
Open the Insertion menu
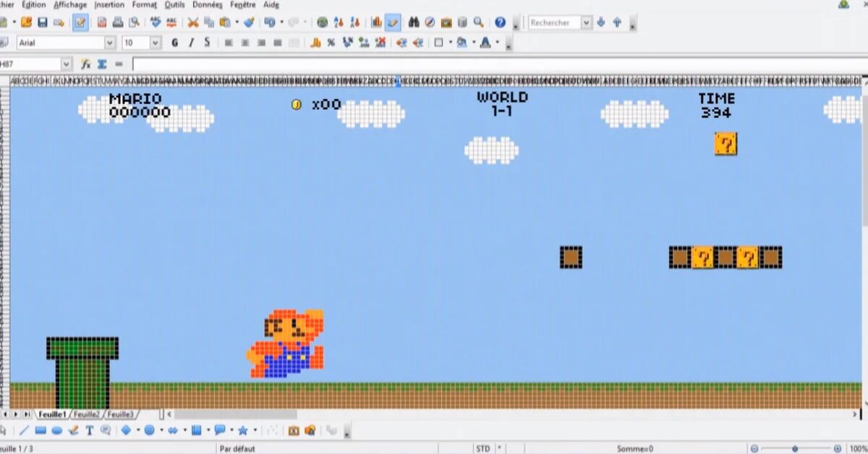(109, 4)
